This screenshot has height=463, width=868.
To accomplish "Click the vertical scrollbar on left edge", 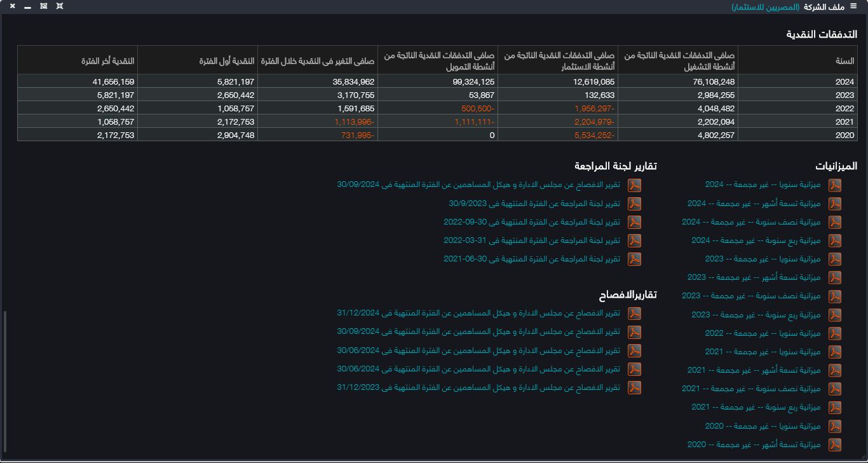I will [5, 382].
